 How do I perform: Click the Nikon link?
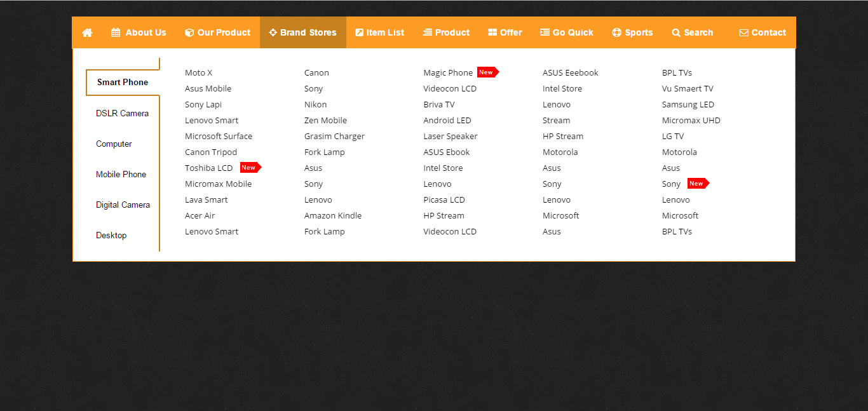click(316, 104)
